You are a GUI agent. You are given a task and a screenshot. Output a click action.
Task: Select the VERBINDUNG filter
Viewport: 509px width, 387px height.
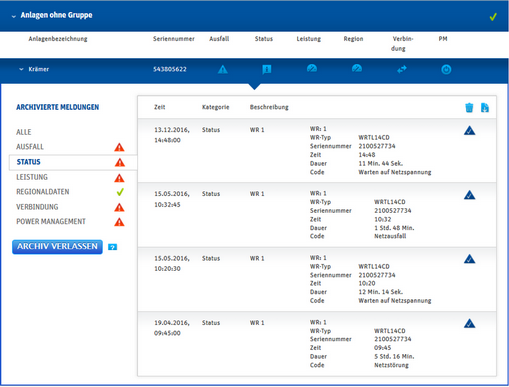[x=37, y=207]
